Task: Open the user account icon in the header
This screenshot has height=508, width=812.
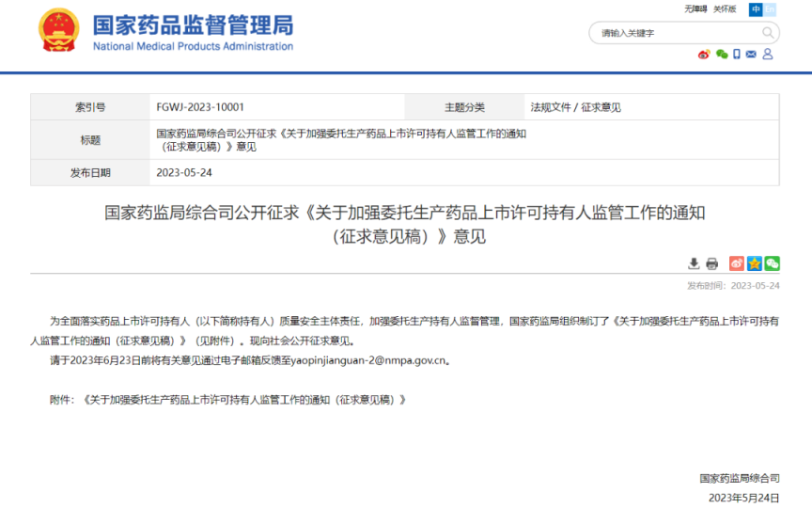Action: [767, 55]
